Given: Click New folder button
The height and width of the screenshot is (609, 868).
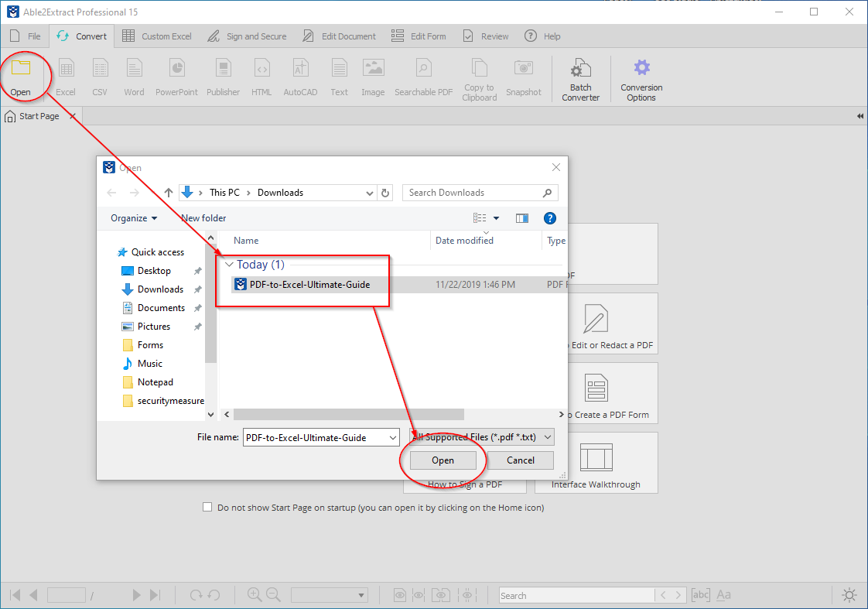Looking at the screenshot, I should click(x=203, y=218).
